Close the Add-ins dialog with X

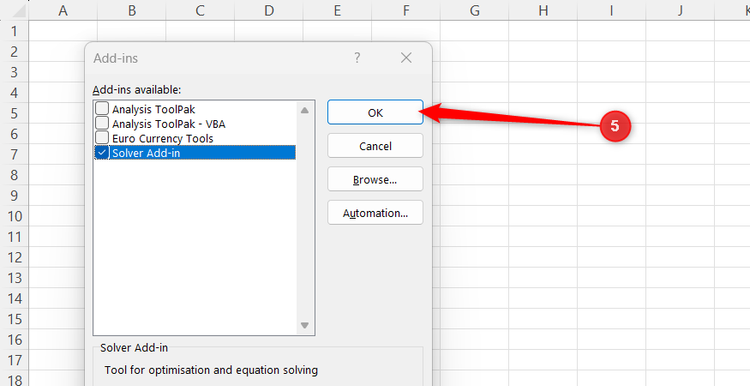[x=406, y=58]
